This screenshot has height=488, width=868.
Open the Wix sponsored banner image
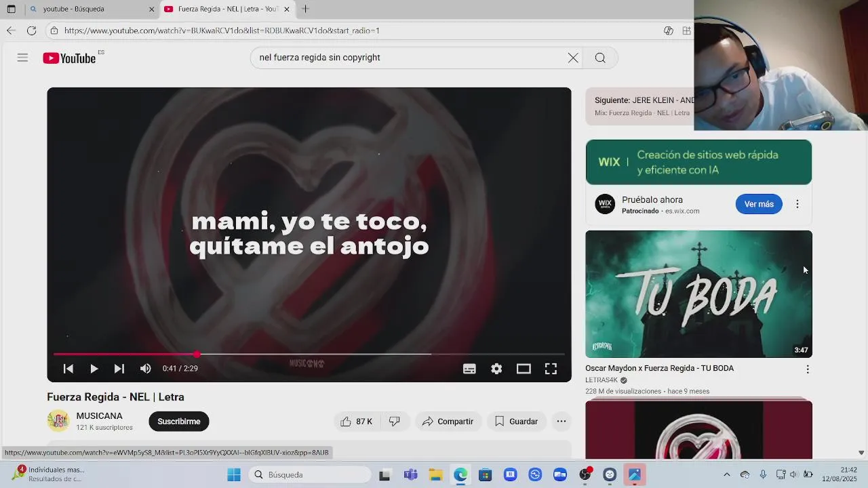click(x=698, y=162)
